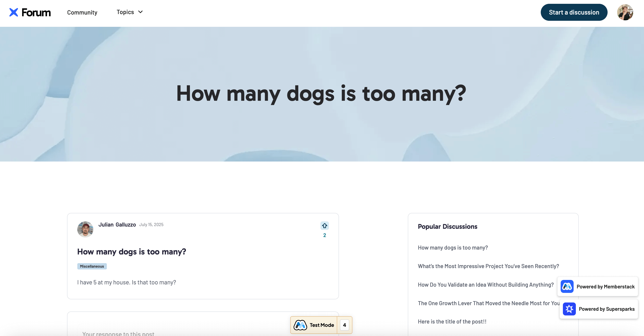Image resolution: width=644 pixels, height=336 pixels.
Task: Click the upvote count 2
Action: tap(324, 235)
